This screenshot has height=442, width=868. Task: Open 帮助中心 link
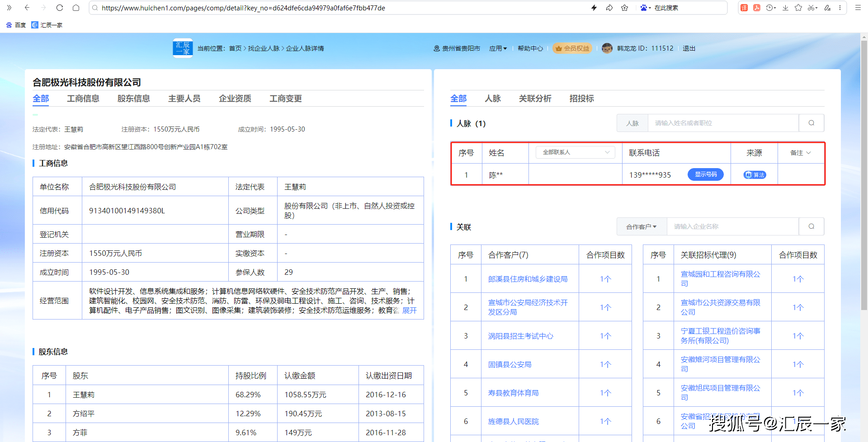(530, 48)
